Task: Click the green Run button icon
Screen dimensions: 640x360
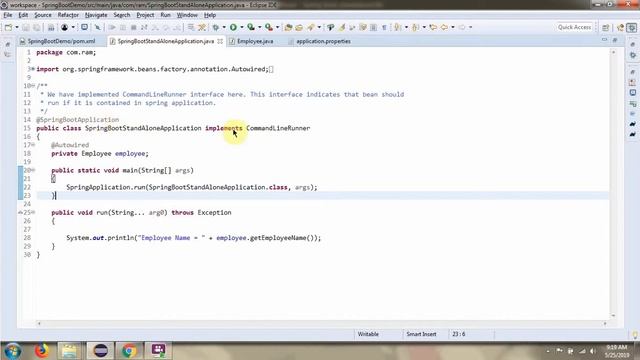Action: pyautogui.click(x=233, y=27)
